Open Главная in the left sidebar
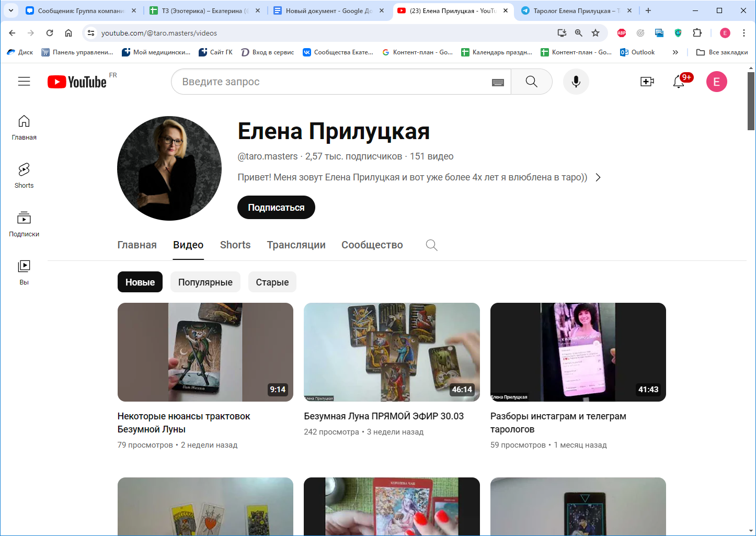The width and height of the screenshot is (756, 536). [24, 128]
